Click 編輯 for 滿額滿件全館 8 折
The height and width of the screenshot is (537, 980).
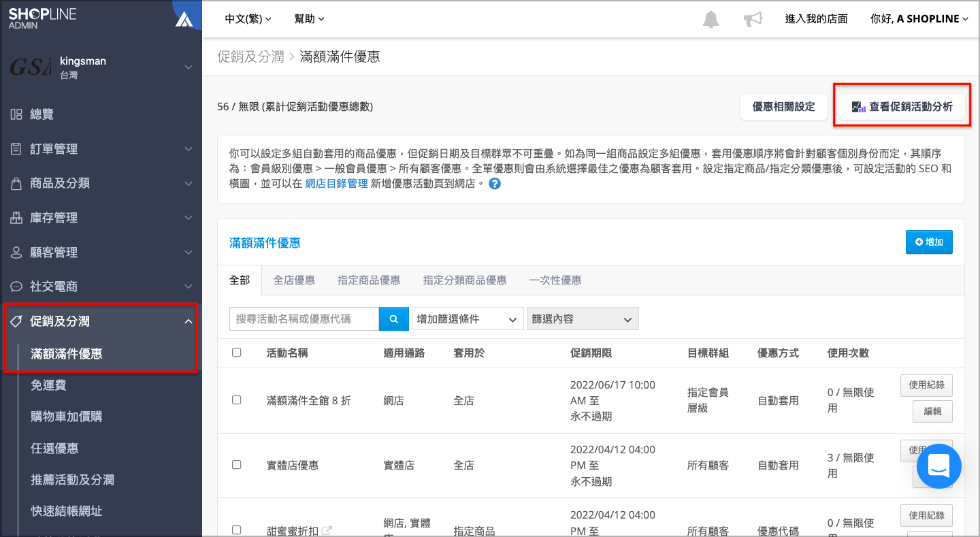pos(932,411)
